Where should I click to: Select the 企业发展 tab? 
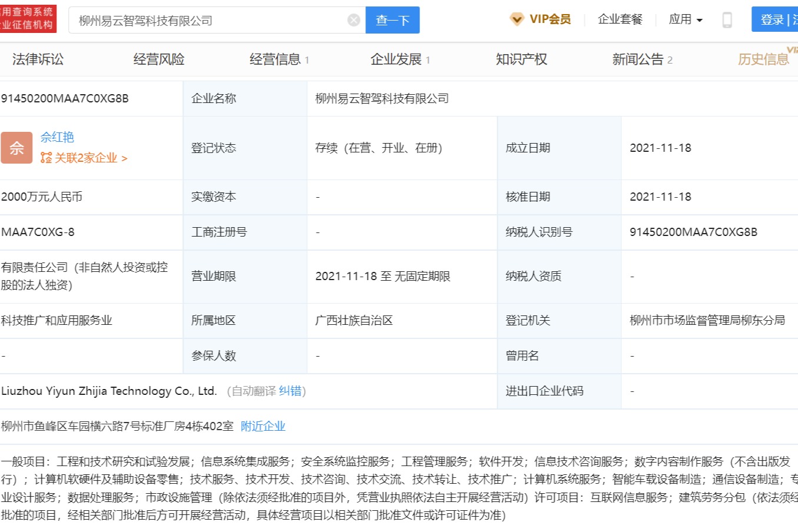[x=397, y=59]
